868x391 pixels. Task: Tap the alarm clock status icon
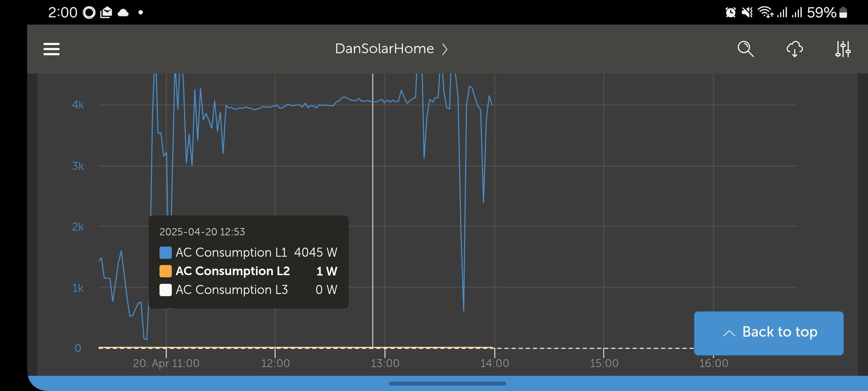[x=730, y=13]
